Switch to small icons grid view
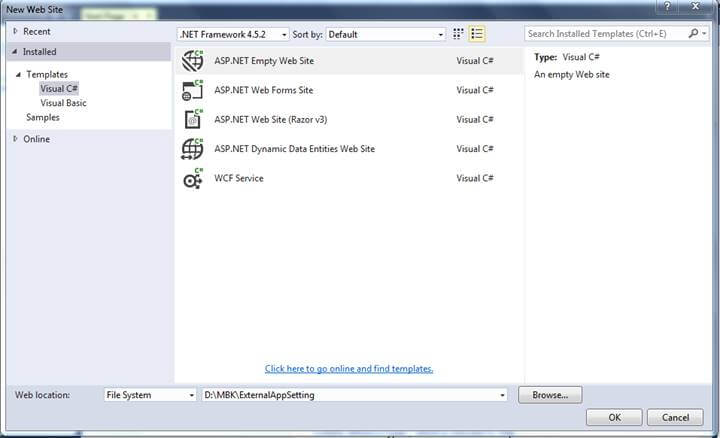The width and height of the screenshot is (720, 438). (458, 34)
